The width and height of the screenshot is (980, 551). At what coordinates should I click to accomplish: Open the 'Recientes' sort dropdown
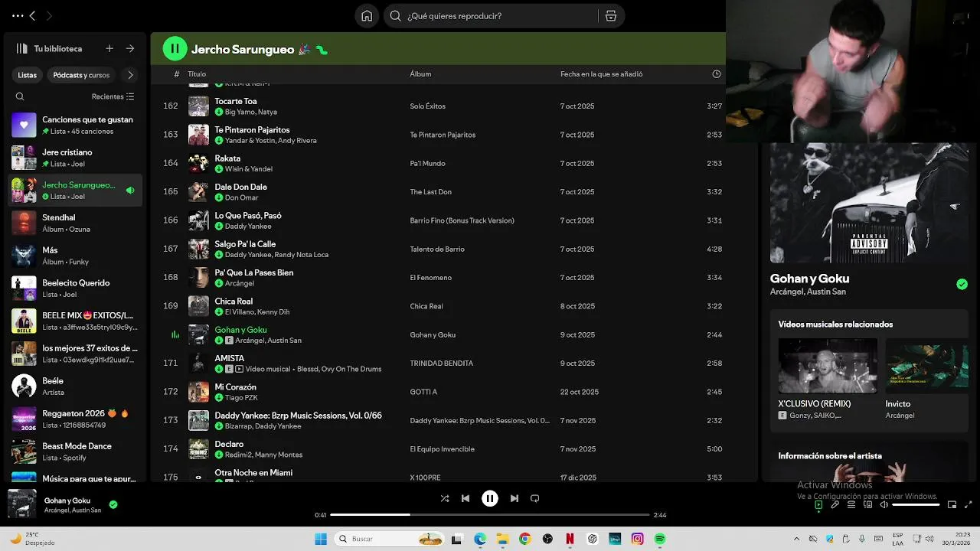(113, 96)
